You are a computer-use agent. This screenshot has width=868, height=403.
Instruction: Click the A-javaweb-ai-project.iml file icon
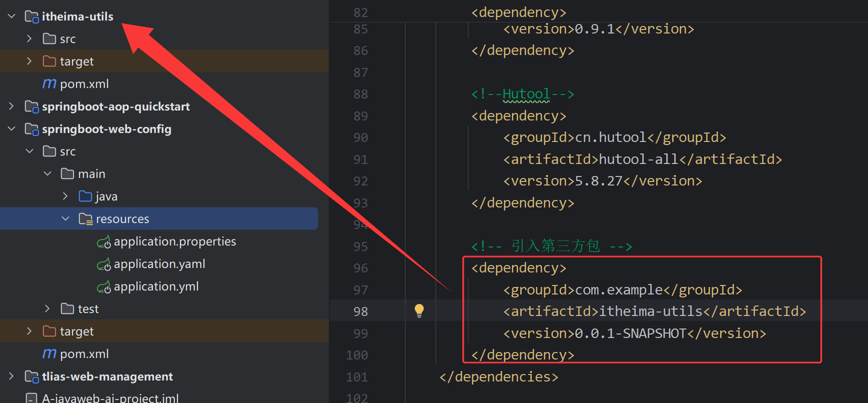pos(31,398)
